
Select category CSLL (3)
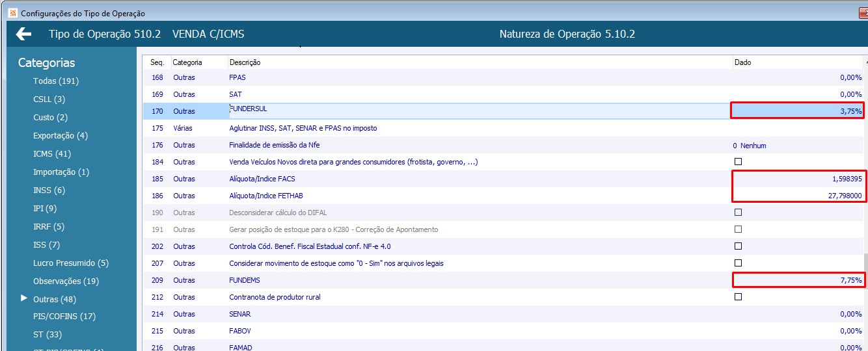click(49, 99)
